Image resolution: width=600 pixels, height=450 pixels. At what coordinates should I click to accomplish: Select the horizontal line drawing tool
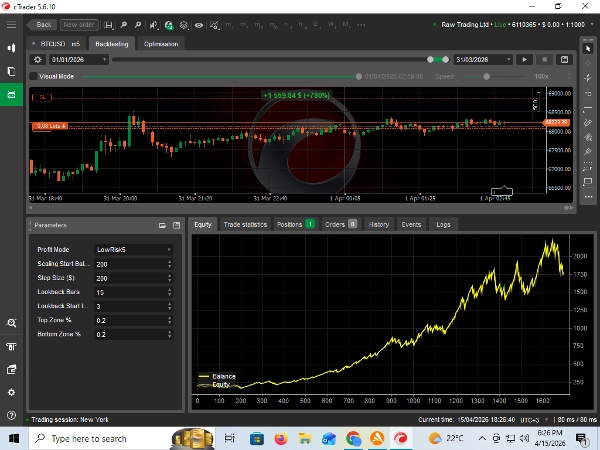coord(588,108)
